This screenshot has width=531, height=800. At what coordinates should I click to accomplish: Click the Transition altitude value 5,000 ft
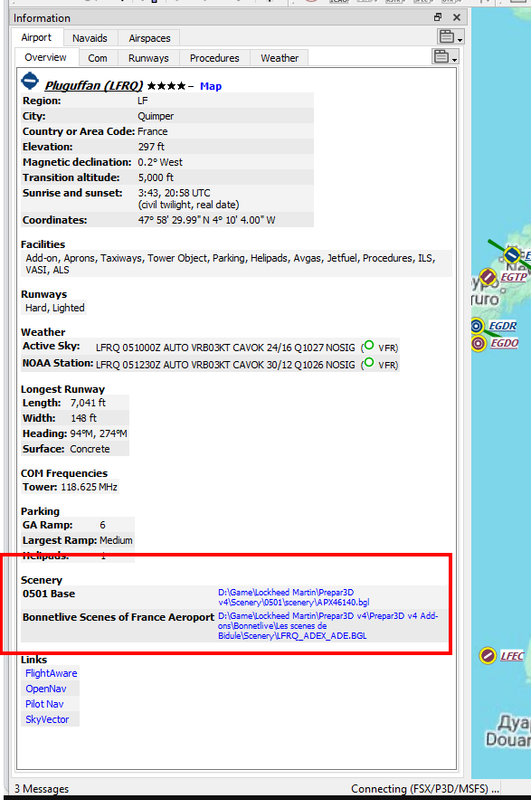pos(156,178)
